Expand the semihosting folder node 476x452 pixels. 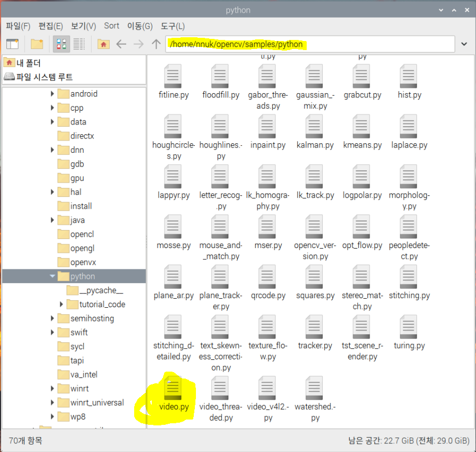[52, 318]
